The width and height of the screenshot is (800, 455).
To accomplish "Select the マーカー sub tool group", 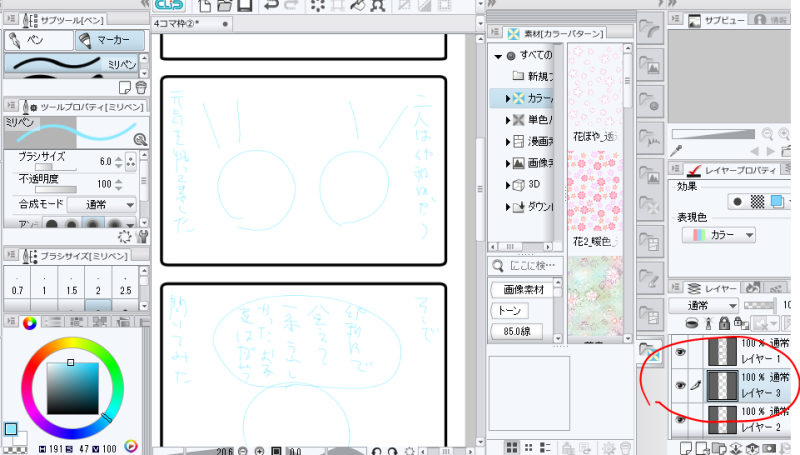I will (x=110, y=40).
